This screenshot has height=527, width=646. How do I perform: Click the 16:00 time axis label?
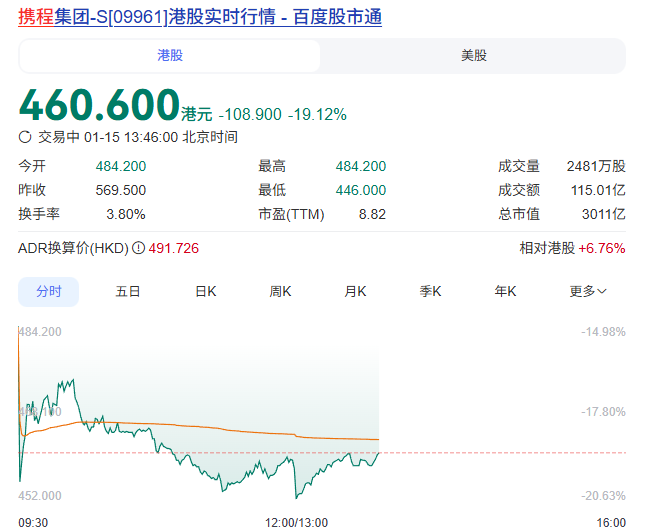pyautogui.click(x=611, y=522)
